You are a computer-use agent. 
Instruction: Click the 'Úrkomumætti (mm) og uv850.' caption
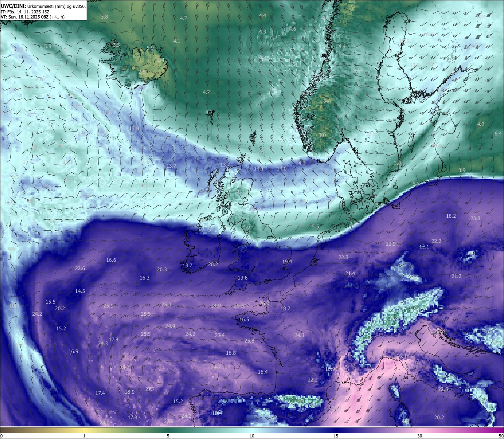[56, 6]
